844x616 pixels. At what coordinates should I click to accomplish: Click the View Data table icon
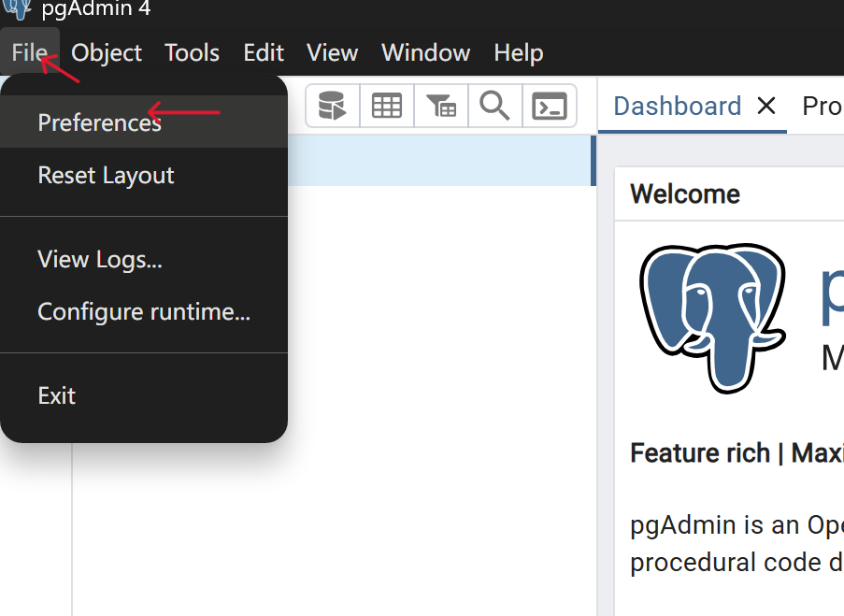(x=387, y=106)
